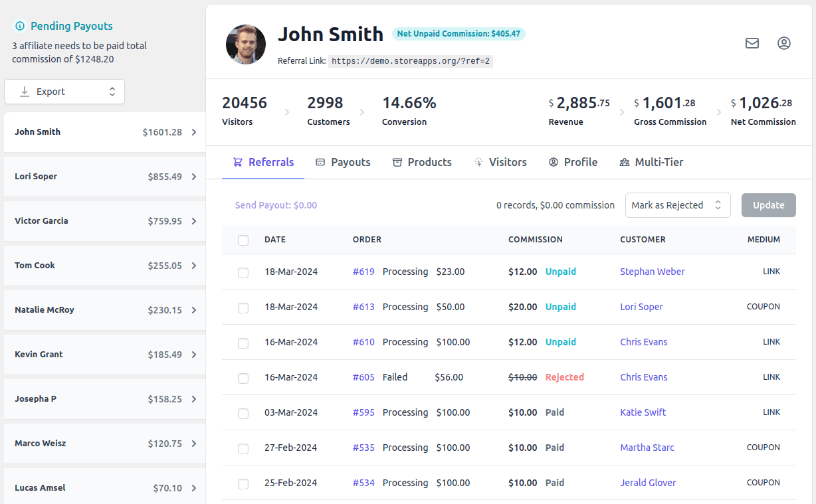Click the DATE column header
The width and height of the screenshot is (816, 504).
pyautogui.click(x=275, y=240)
